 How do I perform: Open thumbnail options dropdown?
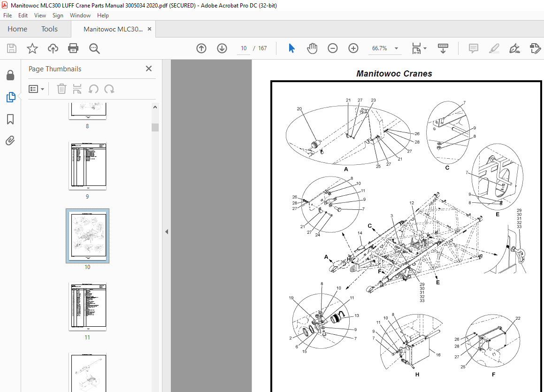[37, 89]
